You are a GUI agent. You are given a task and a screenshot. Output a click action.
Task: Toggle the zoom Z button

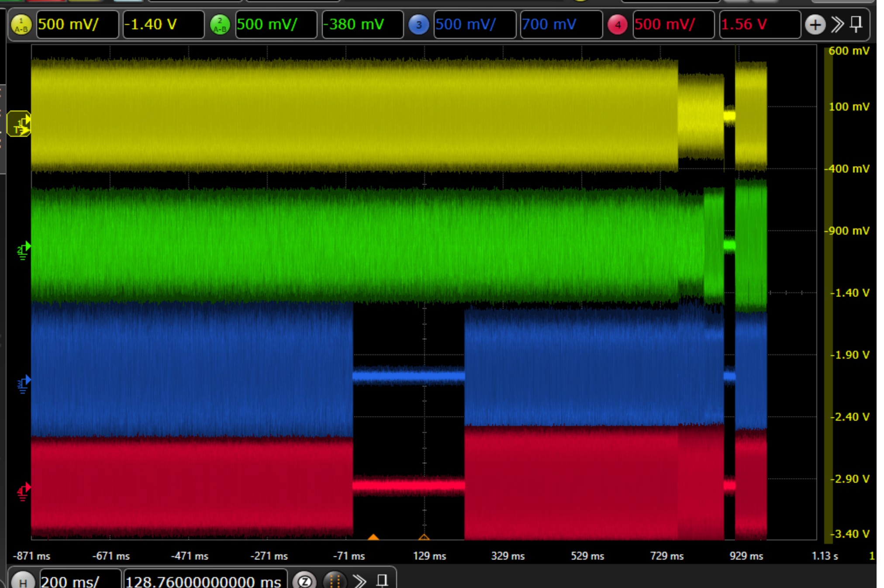[304, 581]
